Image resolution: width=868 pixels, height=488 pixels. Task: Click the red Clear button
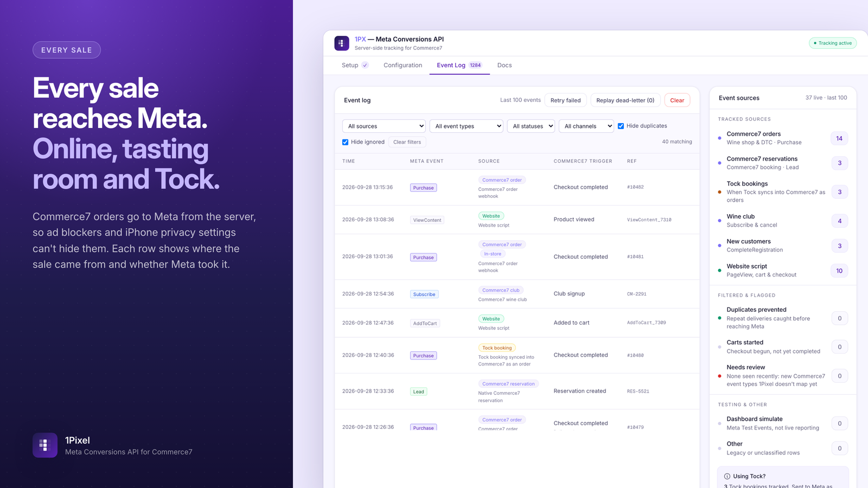677,100
